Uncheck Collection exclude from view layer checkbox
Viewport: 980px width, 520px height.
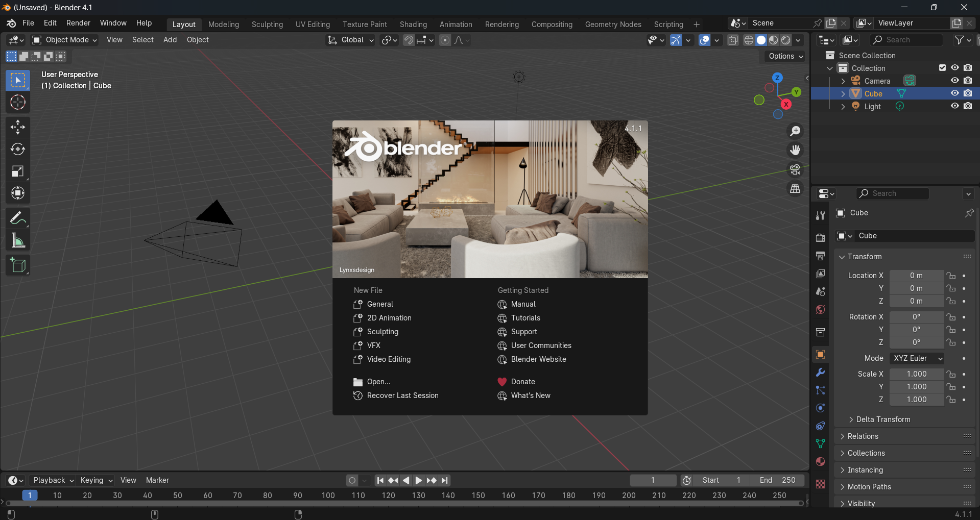(x=942, y=68)
